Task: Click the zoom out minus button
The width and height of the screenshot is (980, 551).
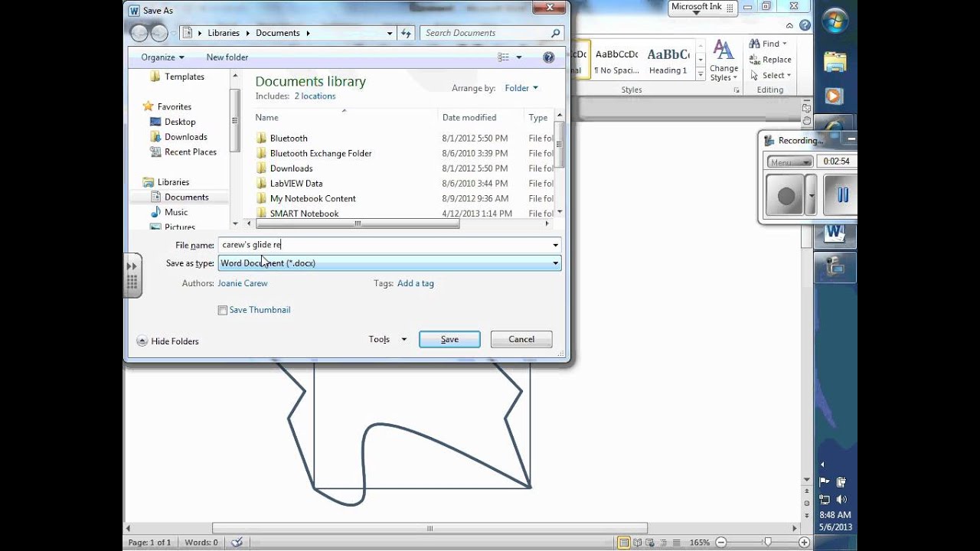Action: point(722,543)
